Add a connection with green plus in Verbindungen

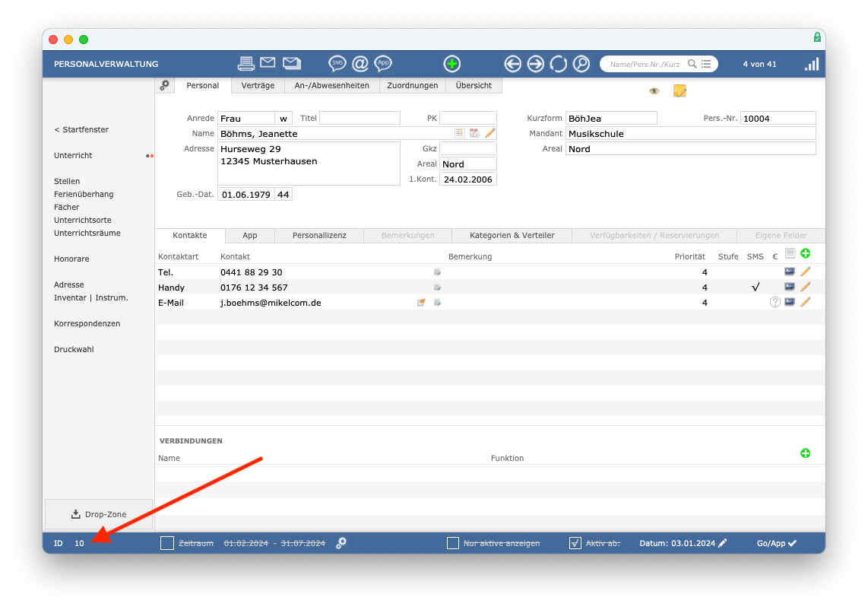point(806,453)
